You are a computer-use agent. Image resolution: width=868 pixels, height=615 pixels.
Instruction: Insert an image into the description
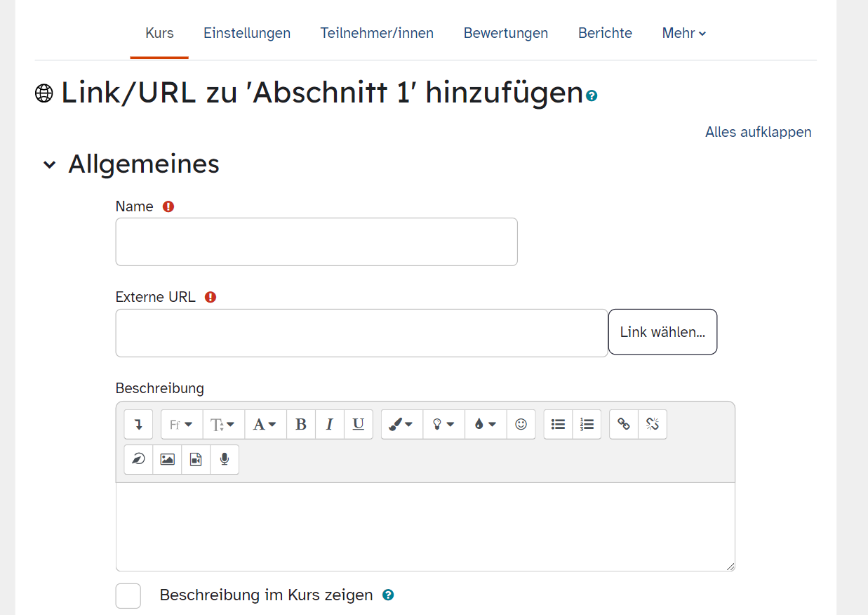167,459
